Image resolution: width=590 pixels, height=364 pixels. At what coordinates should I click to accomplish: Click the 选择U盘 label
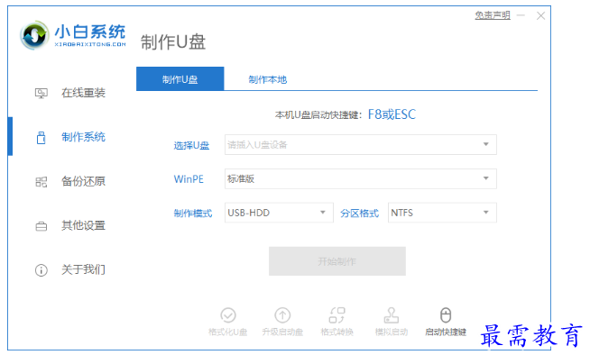click(191, 145)
